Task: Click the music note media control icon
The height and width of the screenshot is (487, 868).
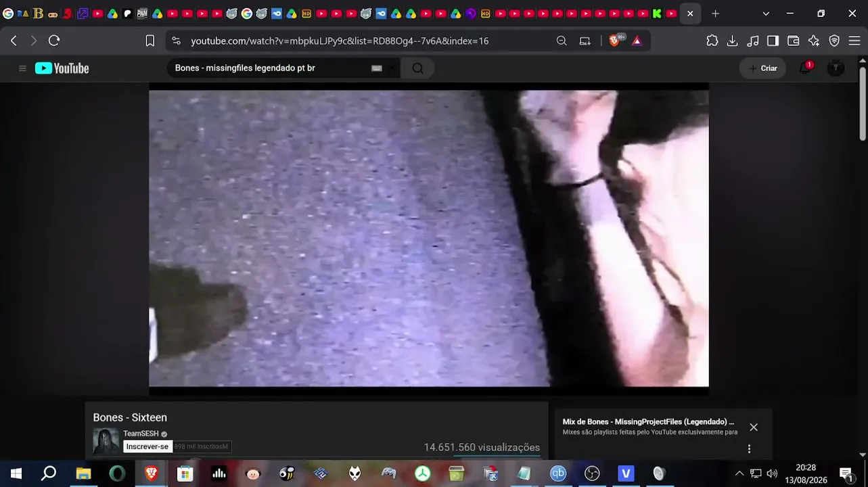Action: click(753, 41)
